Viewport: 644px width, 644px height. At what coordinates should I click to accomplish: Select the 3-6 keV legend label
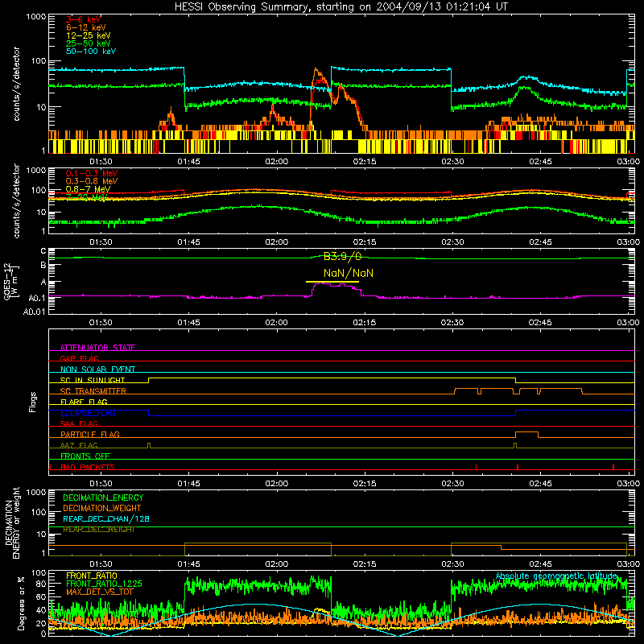tap(84, 19)
